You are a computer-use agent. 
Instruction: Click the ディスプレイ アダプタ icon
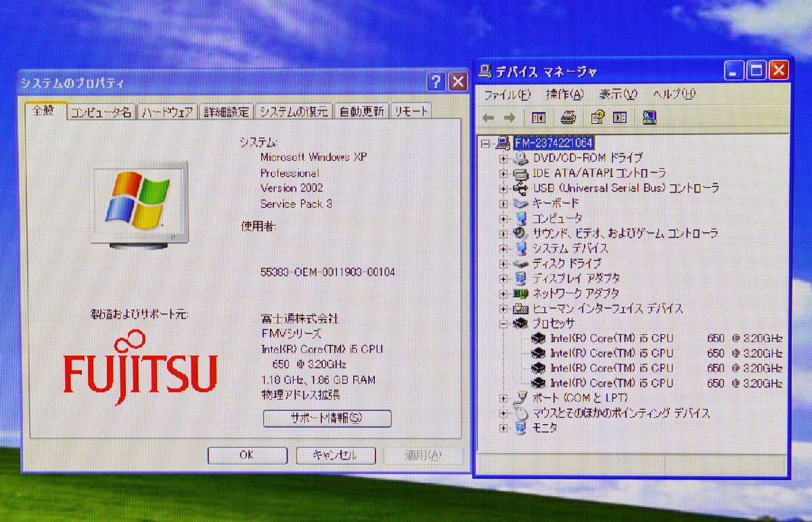coord(521,278)
